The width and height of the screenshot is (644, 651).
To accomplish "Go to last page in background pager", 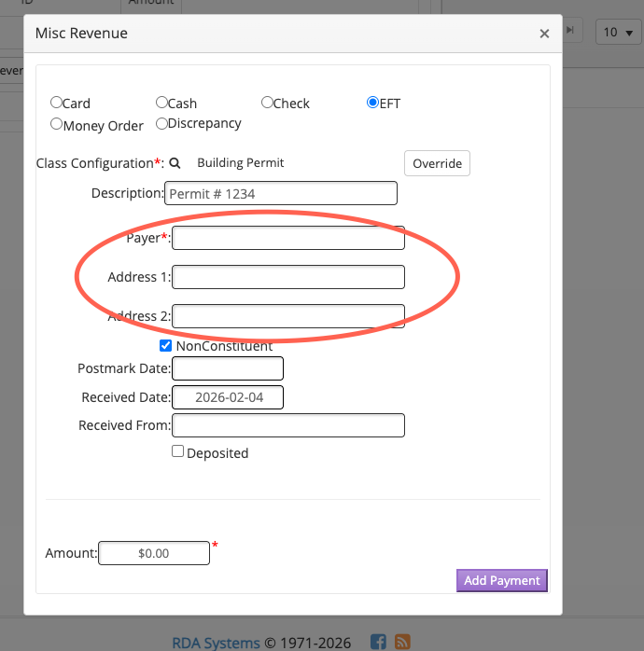I will point(570,30).
